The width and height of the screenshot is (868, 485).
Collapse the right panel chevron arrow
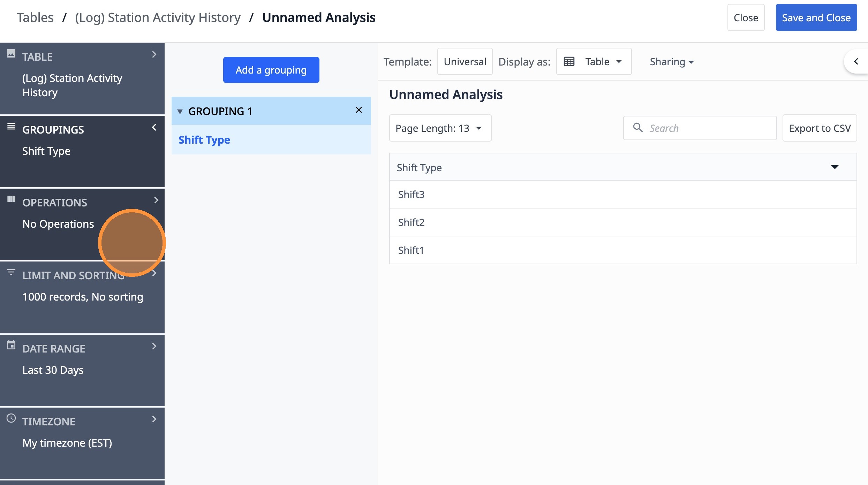856,62
